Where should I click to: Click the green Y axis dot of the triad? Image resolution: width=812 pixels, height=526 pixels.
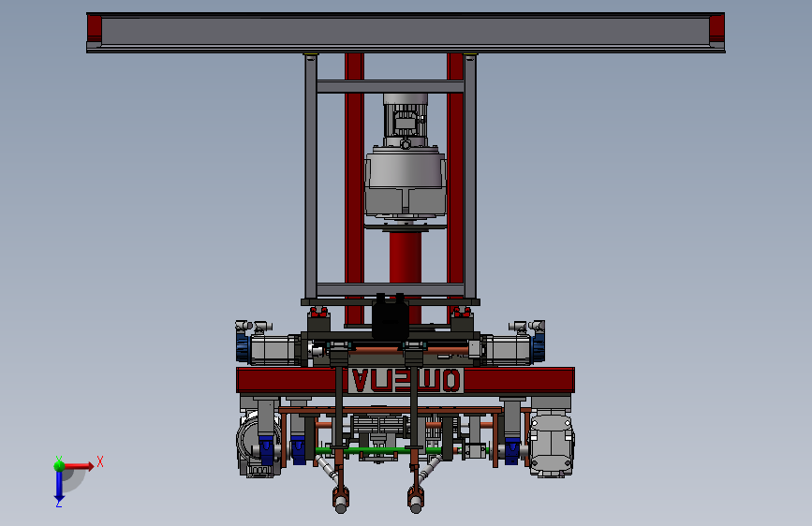point(59,465)
